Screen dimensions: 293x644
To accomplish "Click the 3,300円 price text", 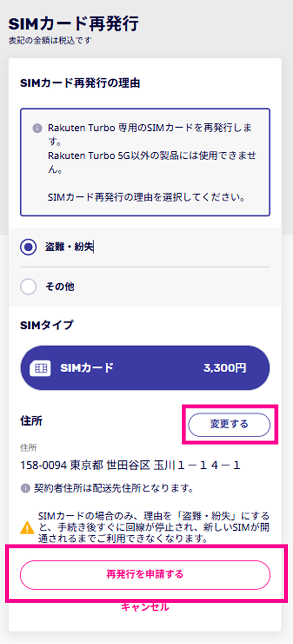I will pyautogui.click(x=225, y=368).
